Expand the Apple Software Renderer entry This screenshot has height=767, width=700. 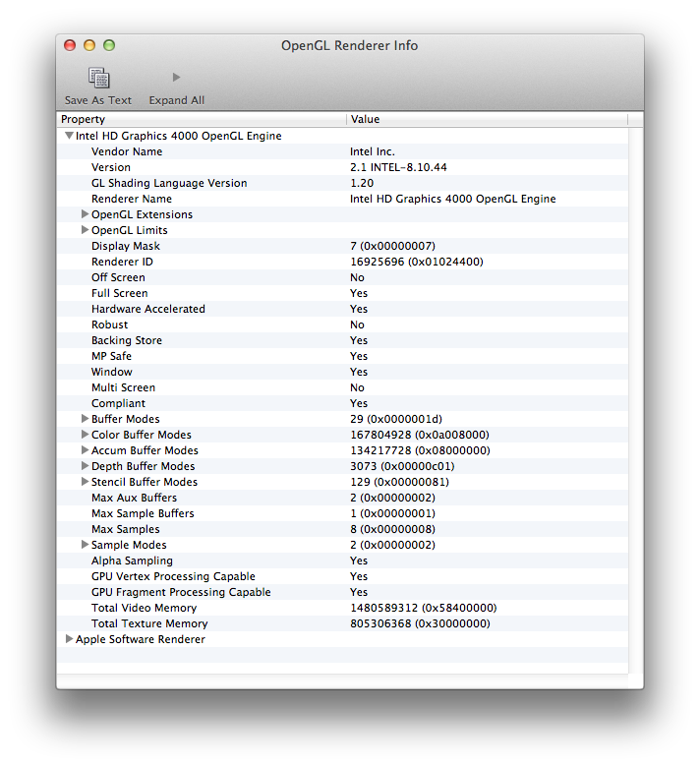69,638
